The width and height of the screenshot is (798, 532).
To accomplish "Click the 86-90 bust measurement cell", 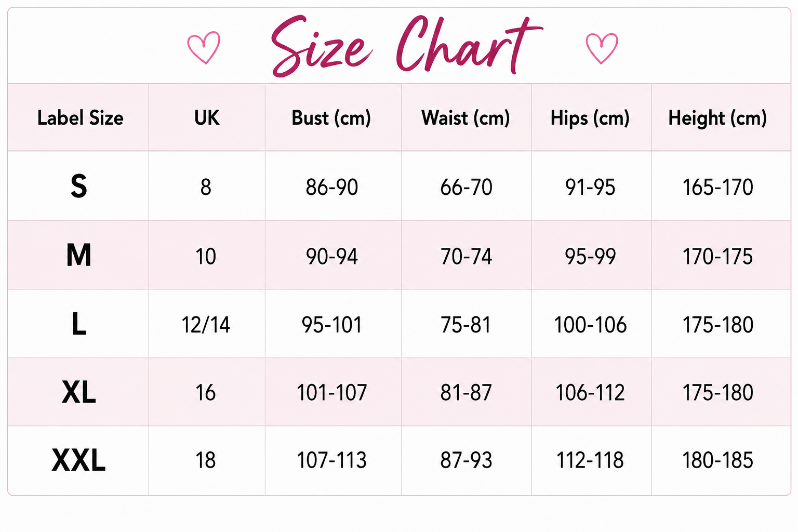I will coord(333,186).
